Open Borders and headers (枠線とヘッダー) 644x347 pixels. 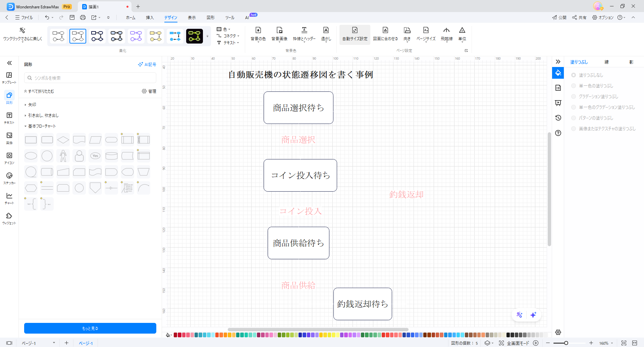click(x=304, y=34)
